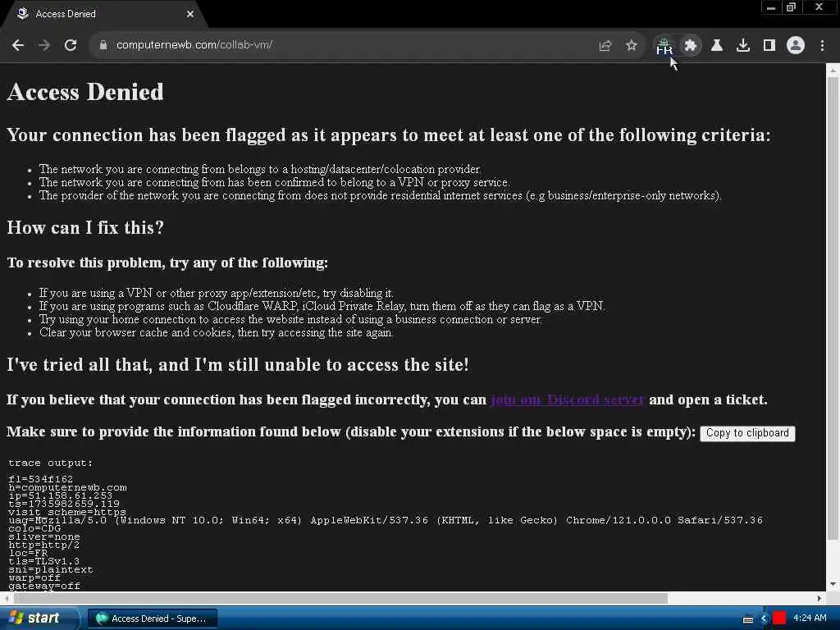Viewport: 840px width, 630px height.
Task: Open the Chrome profile avatar
Action: coord(796,46)
